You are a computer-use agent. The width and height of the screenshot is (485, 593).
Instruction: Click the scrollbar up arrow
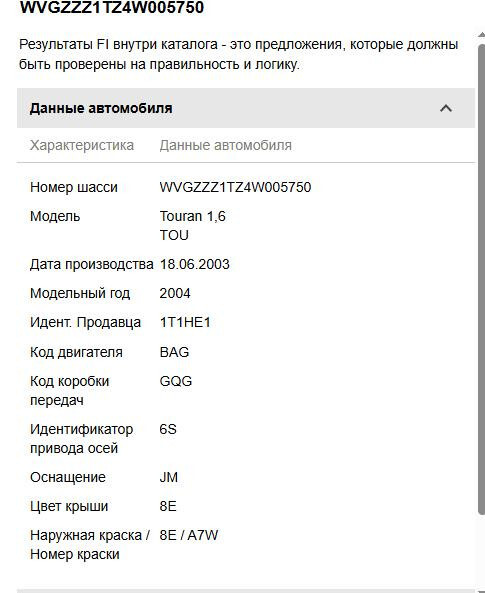pyautogui.click(x=482, y=34)
